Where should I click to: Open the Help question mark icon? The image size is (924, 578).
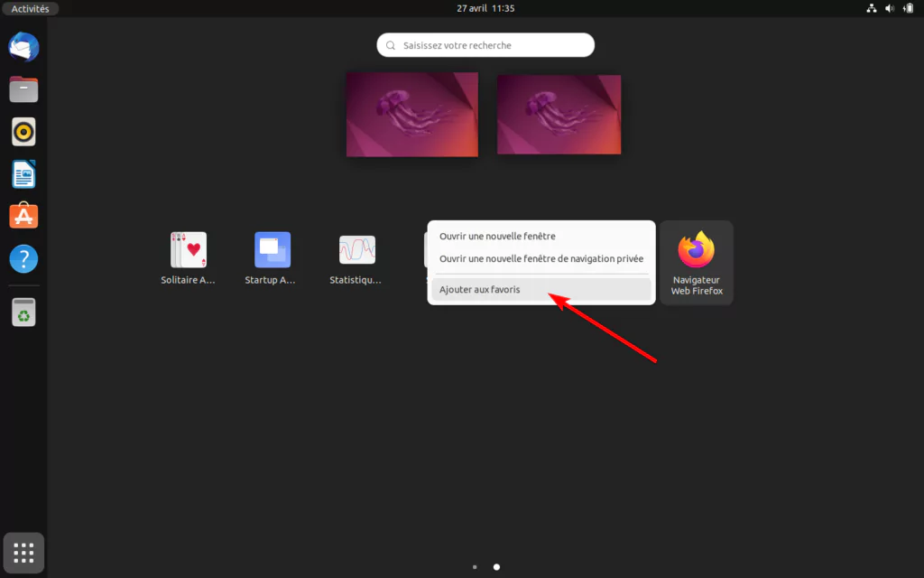(x=23, y=258)
